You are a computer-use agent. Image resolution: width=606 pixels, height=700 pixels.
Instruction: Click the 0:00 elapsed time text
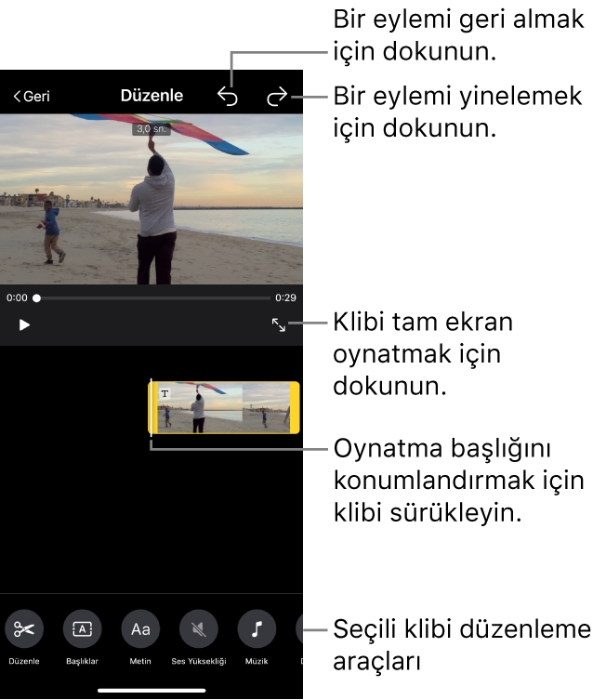17,297
